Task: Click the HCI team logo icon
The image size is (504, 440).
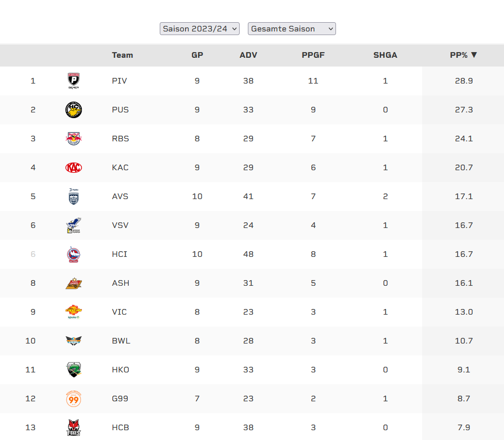Action: pyautogui.click(x=74, y=254)
